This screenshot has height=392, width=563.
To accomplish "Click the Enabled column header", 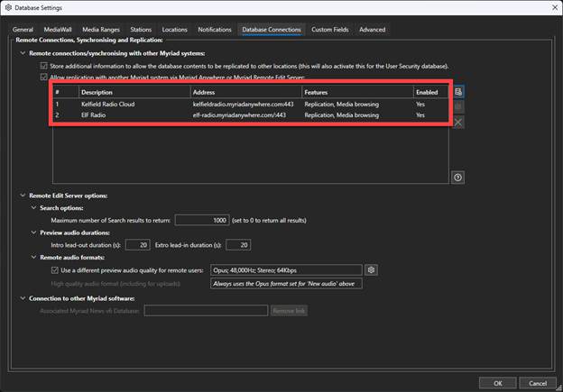I will click(431, 92).
